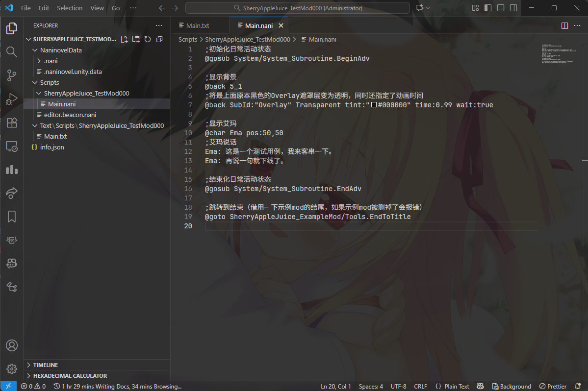
Task: Open the Source Control view
Action: (11, 75)
